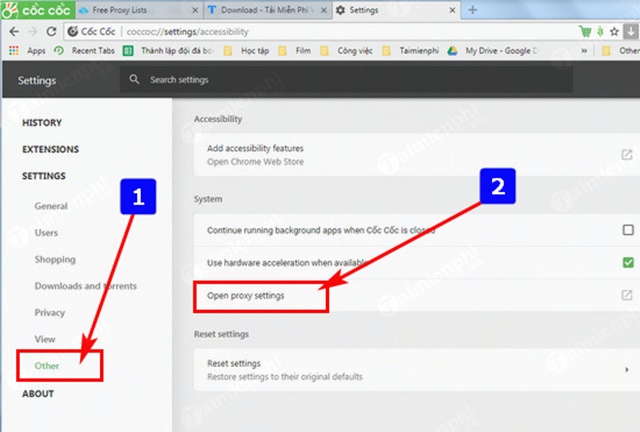Select Other in the settings sidebar
The height and width of the screenshot is (432, 640).
tap(47, 365)
